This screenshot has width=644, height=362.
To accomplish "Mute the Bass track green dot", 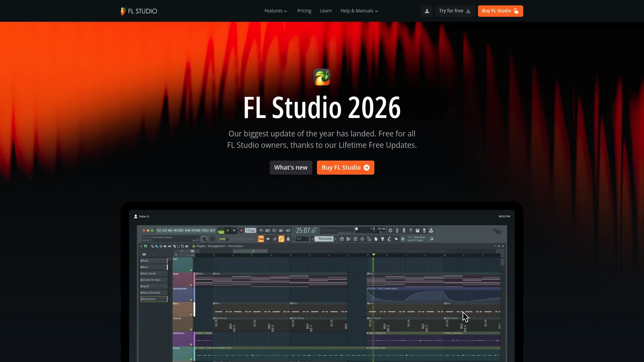I will (x=191, y=315).
